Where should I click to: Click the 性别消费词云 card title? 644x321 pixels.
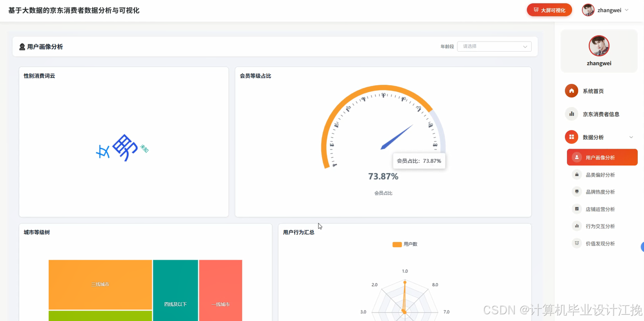[x=39, y=76]
